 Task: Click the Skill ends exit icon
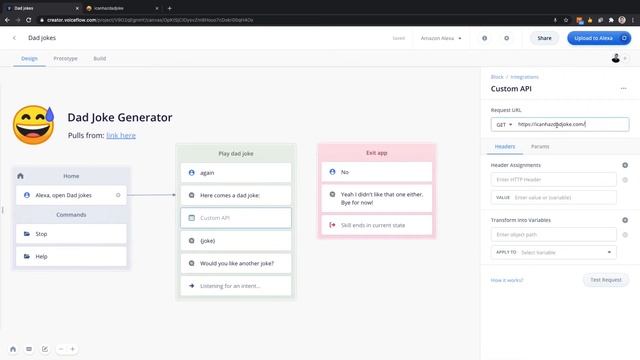coord(332,225)
